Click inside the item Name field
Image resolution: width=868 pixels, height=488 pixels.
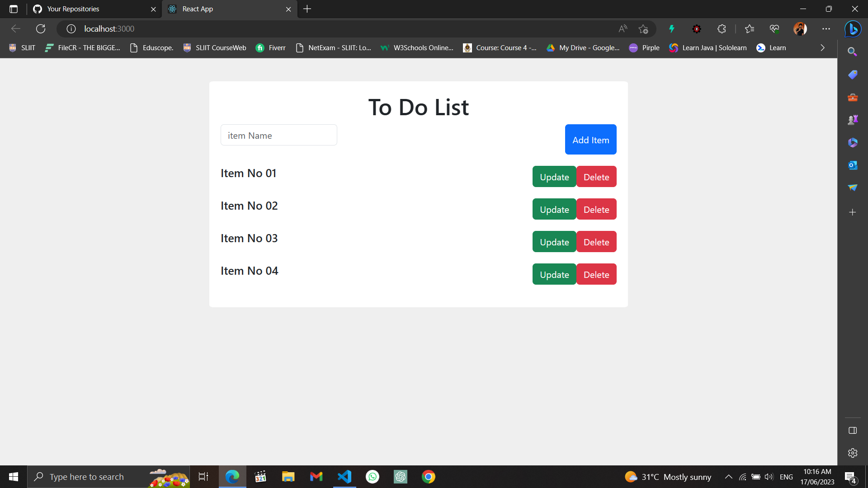[x=278, y=135]
